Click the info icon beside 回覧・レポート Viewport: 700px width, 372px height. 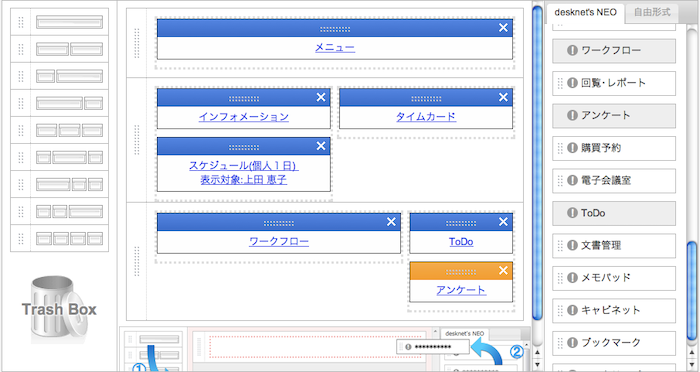pos(572,83)
